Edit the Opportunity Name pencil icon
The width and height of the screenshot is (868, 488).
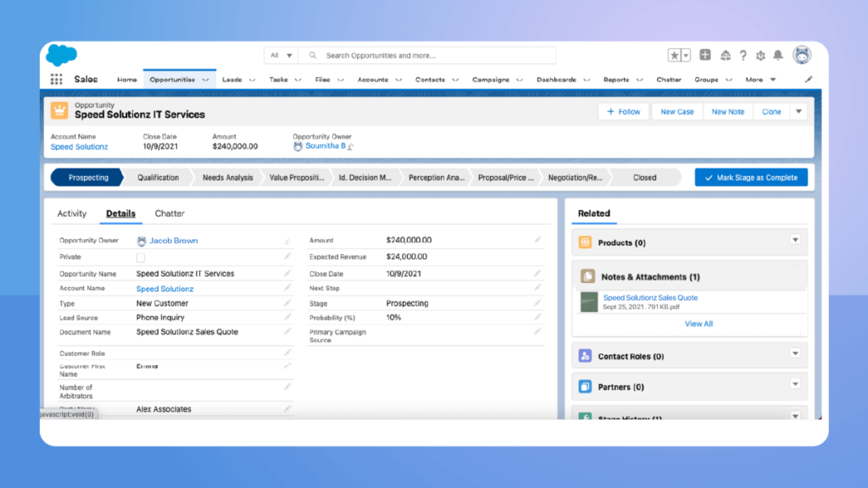(287, 274)
